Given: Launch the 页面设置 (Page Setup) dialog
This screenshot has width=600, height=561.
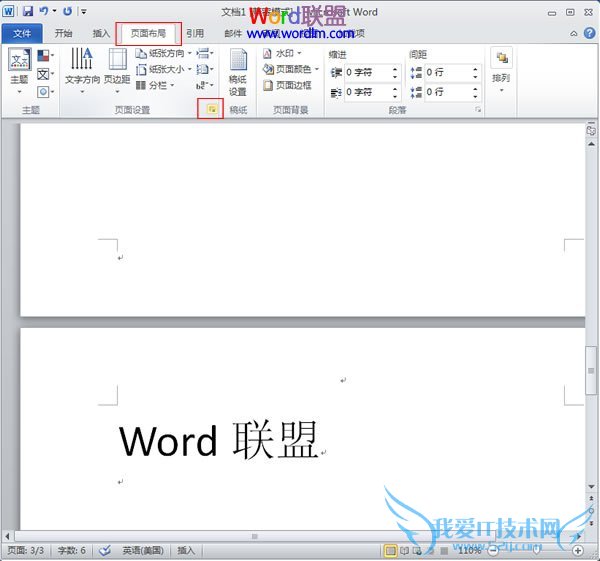Looking at the screenshot, I should 211,109.
